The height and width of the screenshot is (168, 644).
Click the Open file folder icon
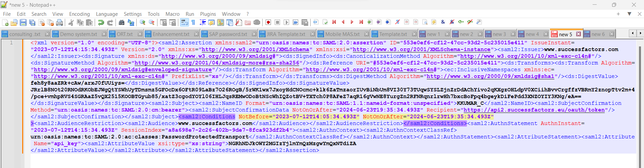click(14, 23)
